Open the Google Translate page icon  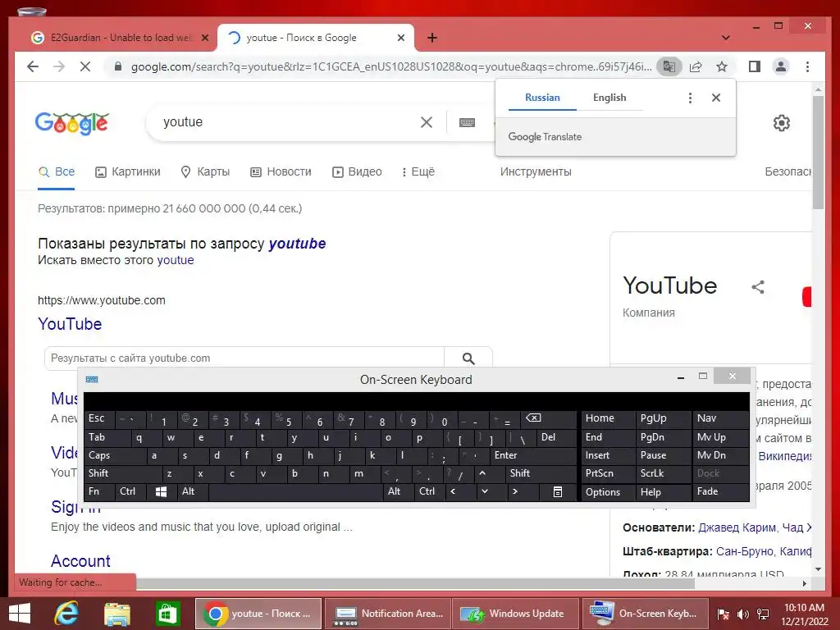(669, 66)
